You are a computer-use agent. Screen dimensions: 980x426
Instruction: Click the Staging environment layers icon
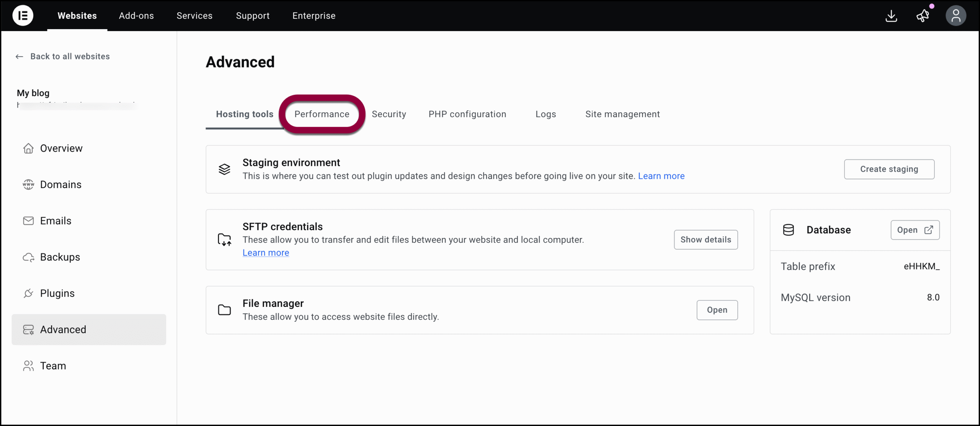tap(224, 169)
